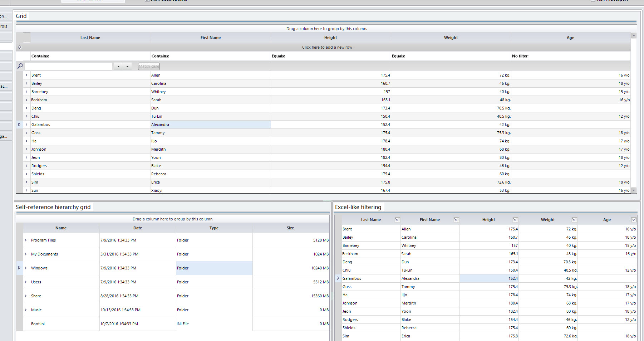This screenshot has width=644, height=341.
Task: Expand the Brent row in the Grid
Action: (26, 75)
